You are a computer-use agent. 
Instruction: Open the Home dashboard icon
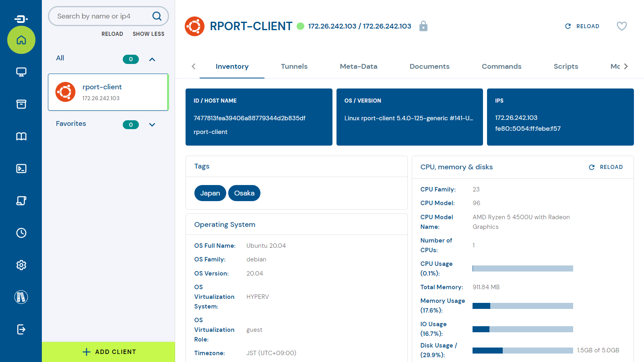pos(21,40)
